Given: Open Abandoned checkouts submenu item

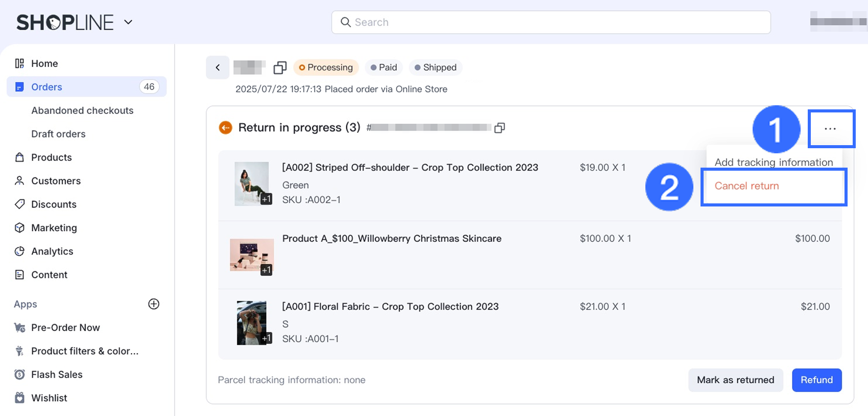Looking at the screenshot, I should click(x=82, y=110).
